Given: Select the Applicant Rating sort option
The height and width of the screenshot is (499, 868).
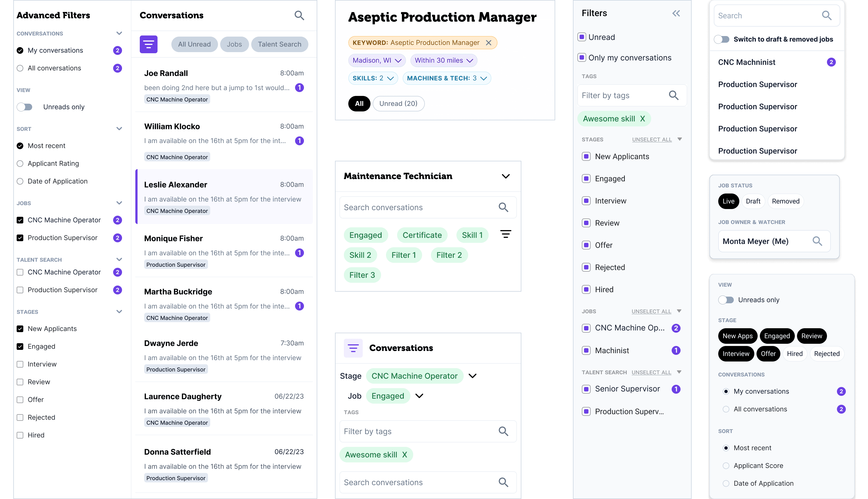Looking at the screenshot, I should [20, 164].
